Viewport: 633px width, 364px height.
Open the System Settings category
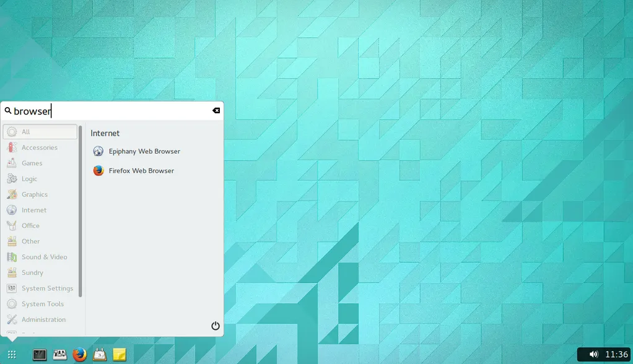tap(47, 288)
